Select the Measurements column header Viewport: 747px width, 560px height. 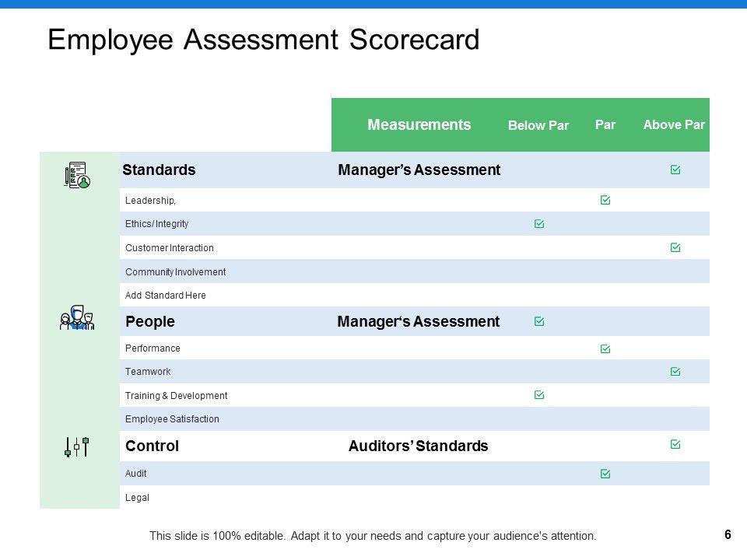coord(419,124)
